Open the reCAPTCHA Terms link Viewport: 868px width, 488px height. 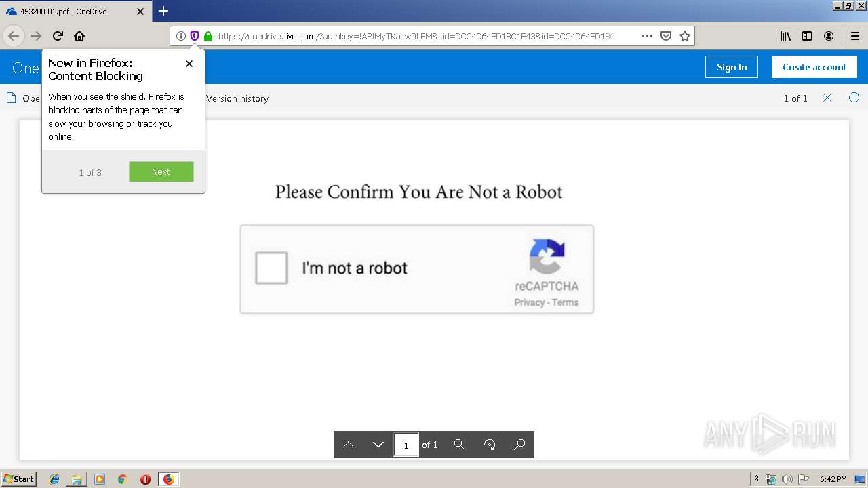pyautogui.click(x=565, y=302)
